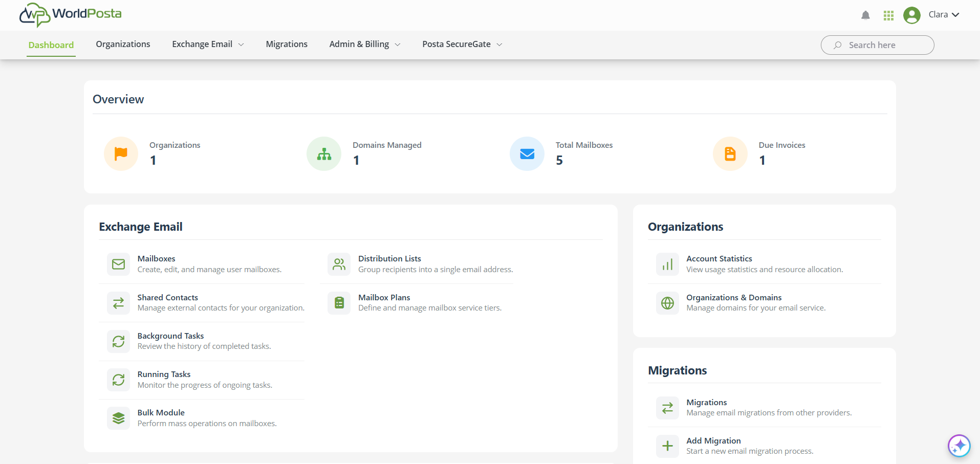Open the Shared Contacts link
Screen dimensions: 980x464
click(168, 298)
